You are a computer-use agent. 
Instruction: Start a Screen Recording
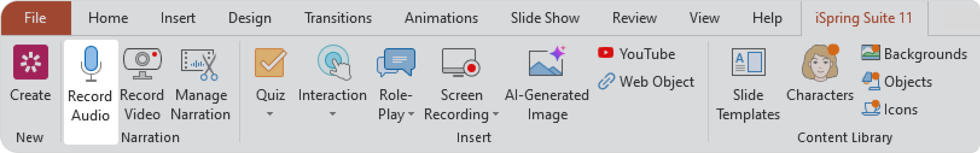click(x=461, y=62)
